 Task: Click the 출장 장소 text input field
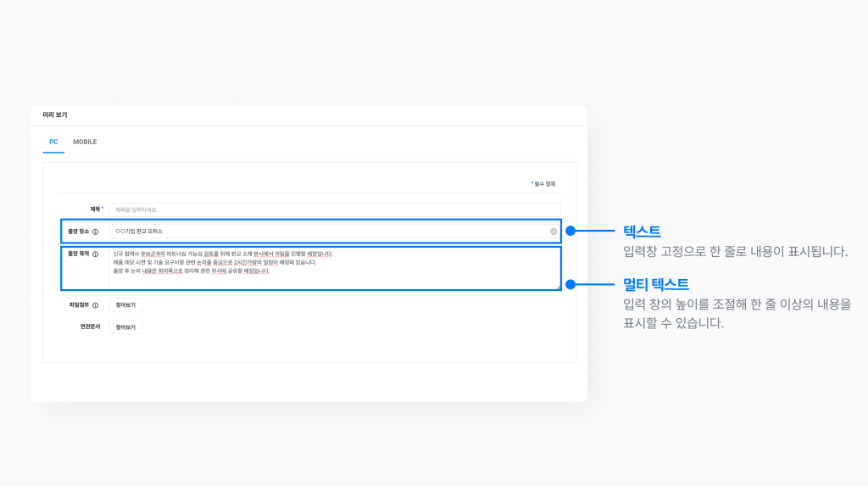tap(334, 232)
